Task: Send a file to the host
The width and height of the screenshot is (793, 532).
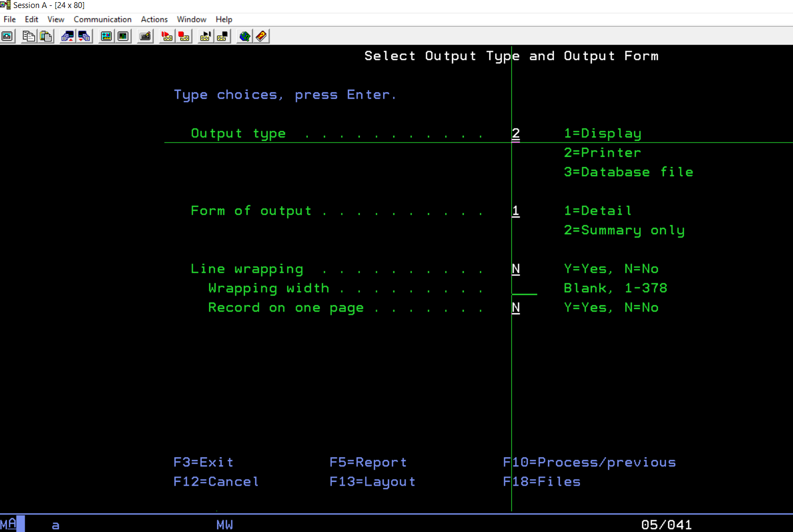Action: [67, 36]
